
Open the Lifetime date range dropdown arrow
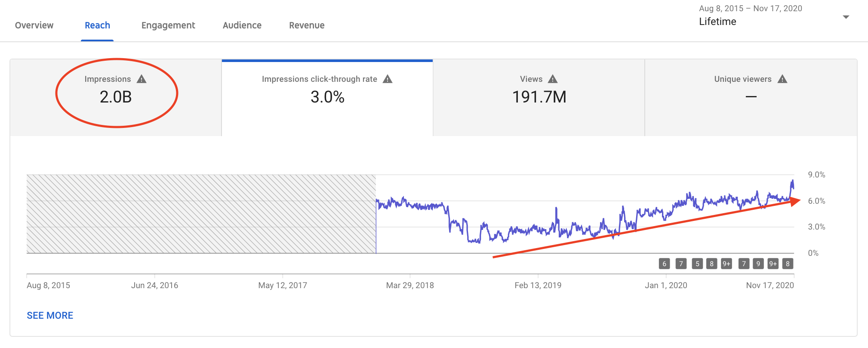pyautogui.click(x=846, y=17)
